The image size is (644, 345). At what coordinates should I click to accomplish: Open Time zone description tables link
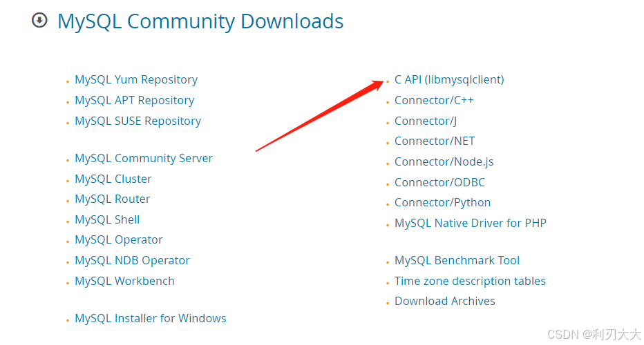(471, 281)
